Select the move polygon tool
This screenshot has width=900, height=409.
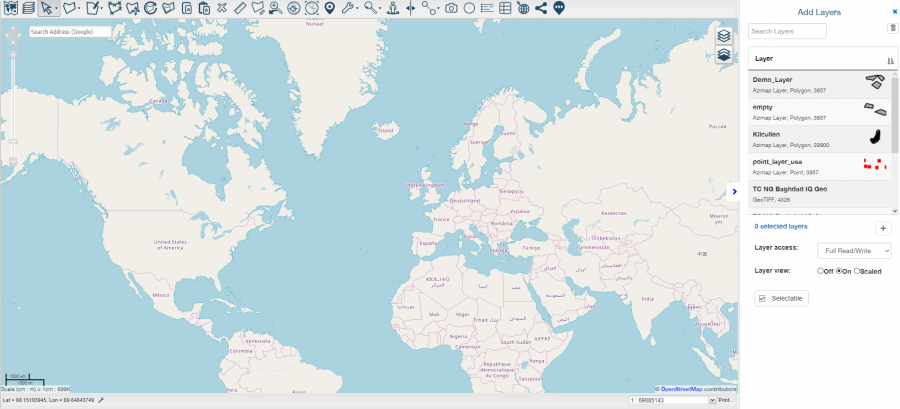133,8
